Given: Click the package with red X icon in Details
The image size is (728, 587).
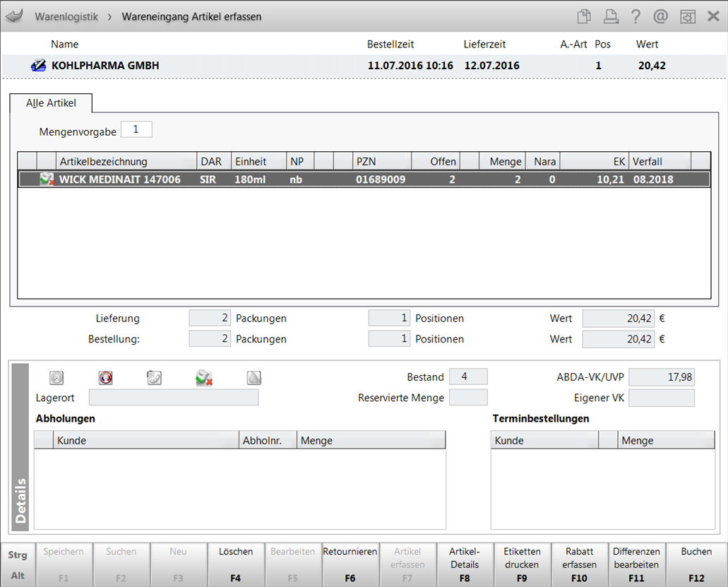Looking at the screenshot, I should [x=204, y=377].
